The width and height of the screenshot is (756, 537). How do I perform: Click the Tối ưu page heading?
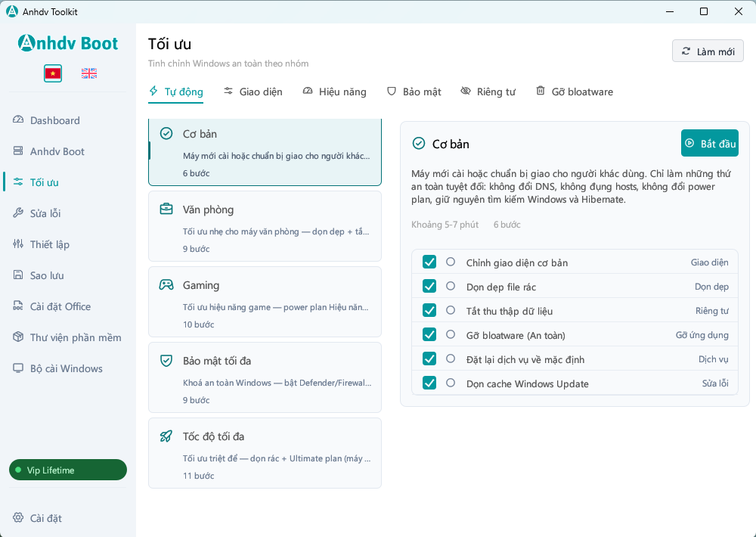click(169, 44)
